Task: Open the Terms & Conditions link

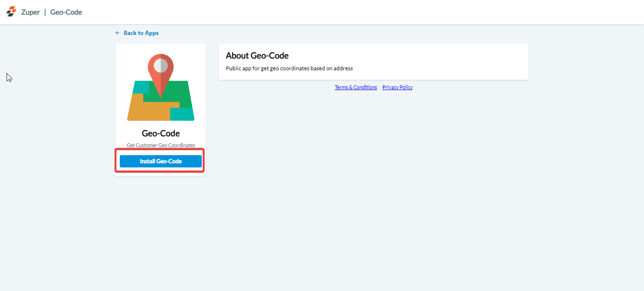Action: pyautogui.click(x=356, y=87)
